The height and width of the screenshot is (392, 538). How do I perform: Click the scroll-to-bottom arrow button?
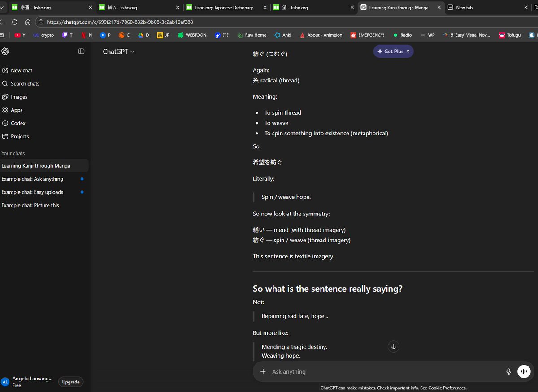393,347
